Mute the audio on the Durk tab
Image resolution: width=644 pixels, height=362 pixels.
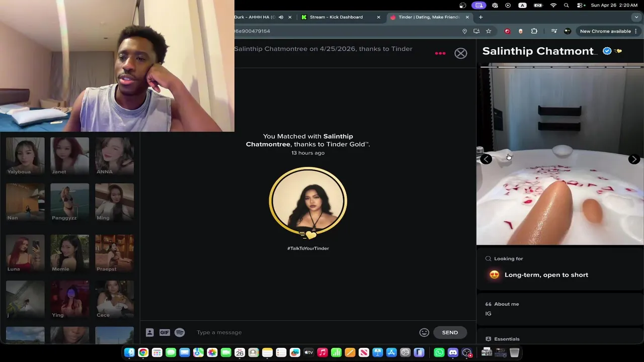tap(281, 17)
